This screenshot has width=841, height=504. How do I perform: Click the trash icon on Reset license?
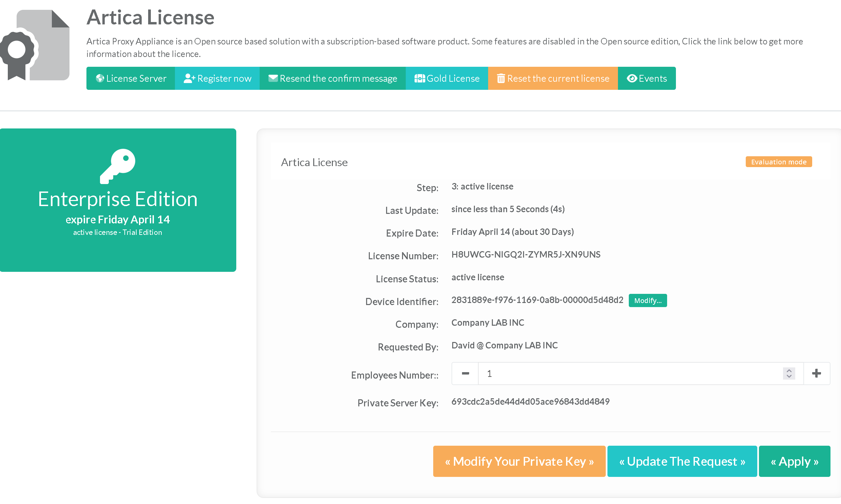click(x=501, y=78)
